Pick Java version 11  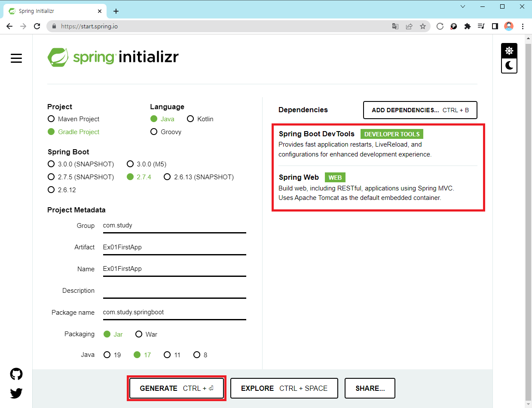pyautogui.click(x=172, y=355)
